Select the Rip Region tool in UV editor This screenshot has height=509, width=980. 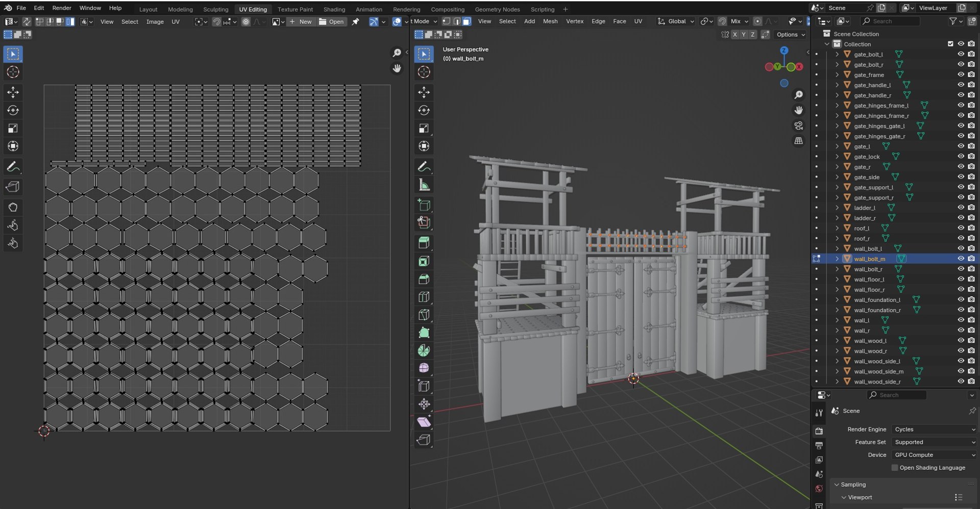(13, 187)
